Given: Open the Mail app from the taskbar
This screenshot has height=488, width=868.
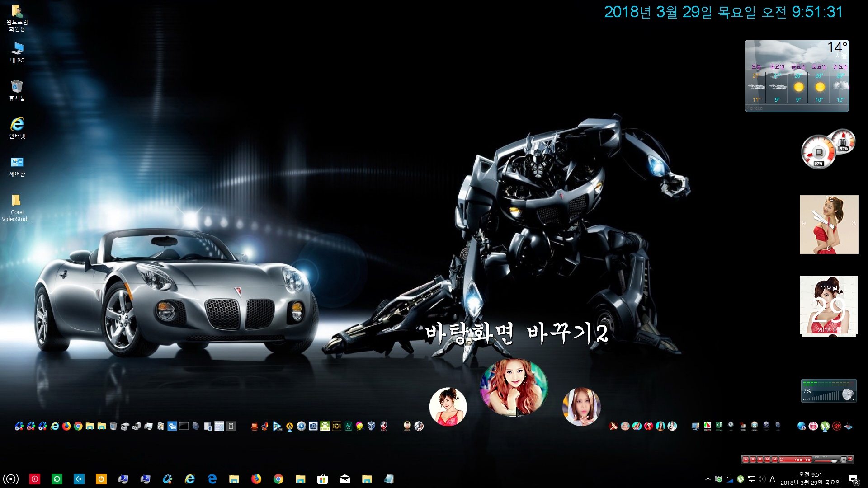Looking at the screenshot, I should click(344, 479).
